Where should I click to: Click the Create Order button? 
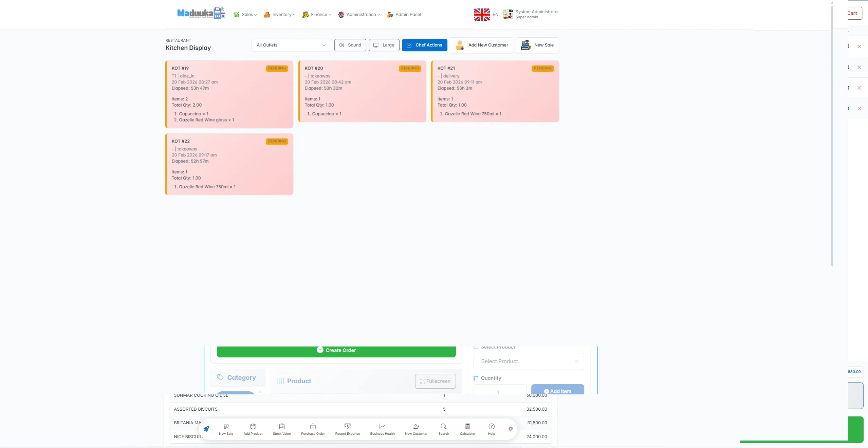click(336, 351)
